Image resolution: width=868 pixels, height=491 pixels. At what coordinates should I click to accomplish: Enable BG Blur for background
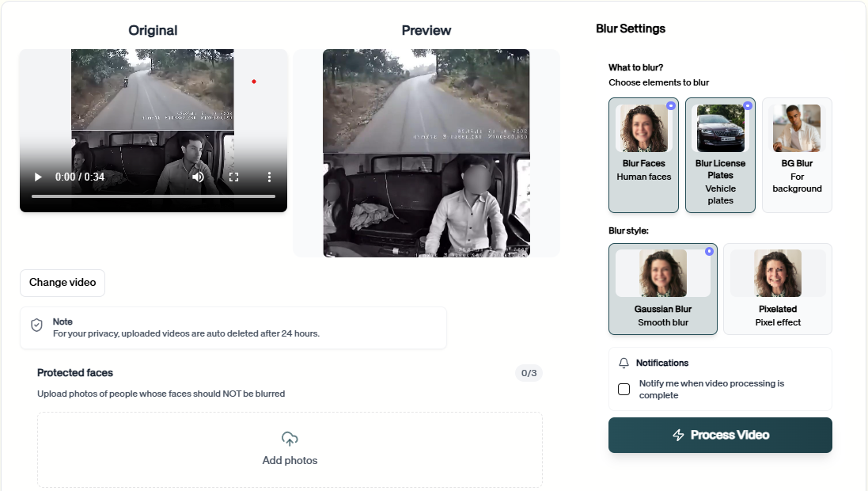pyautogui.click(x=797, y=155)
